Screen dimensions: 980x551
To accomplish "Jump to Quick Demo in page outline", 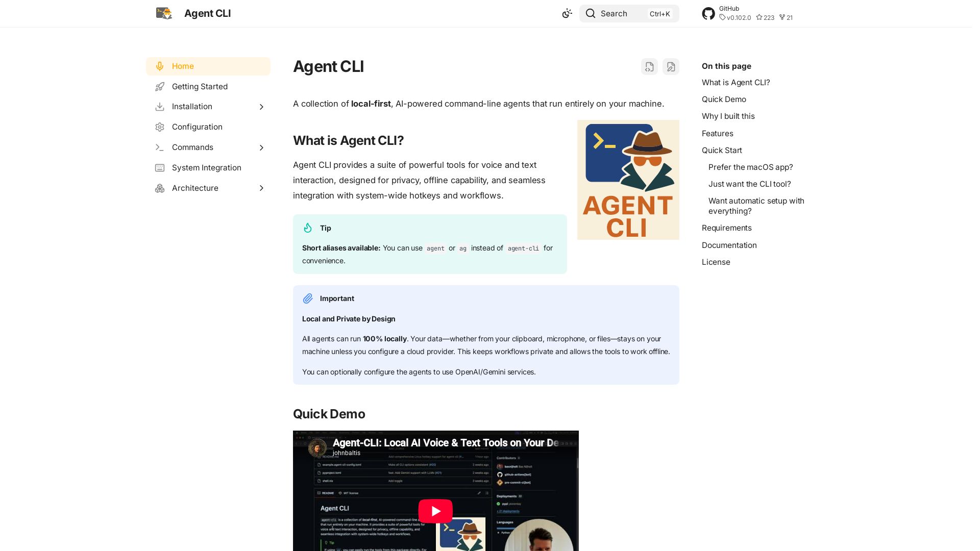I will tap(724, 99).
